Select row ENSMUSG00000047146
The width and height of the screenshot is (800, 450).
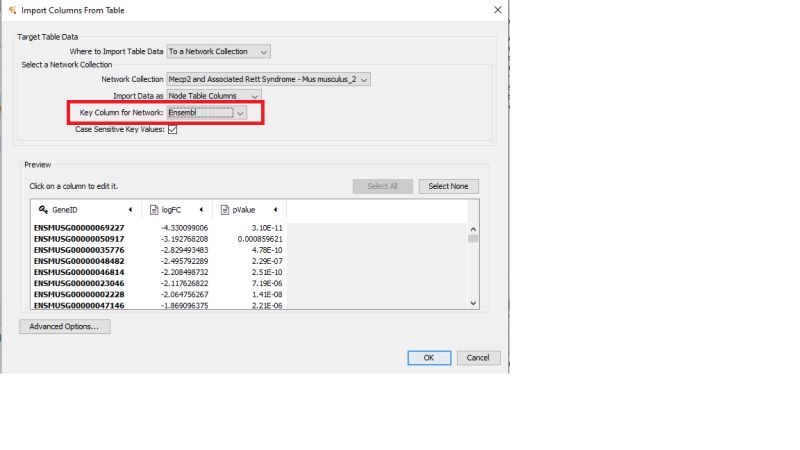pyautogui.click(x=79, y=306)
